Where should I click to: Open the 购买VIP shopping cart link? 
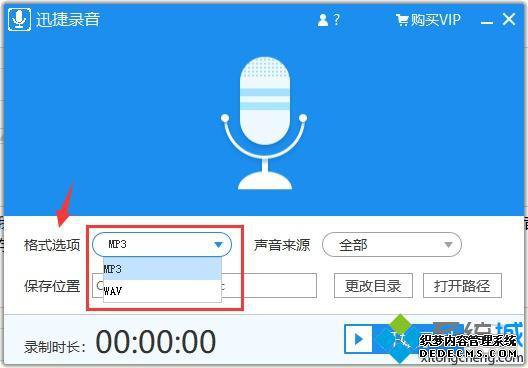(x=428, y=20)
